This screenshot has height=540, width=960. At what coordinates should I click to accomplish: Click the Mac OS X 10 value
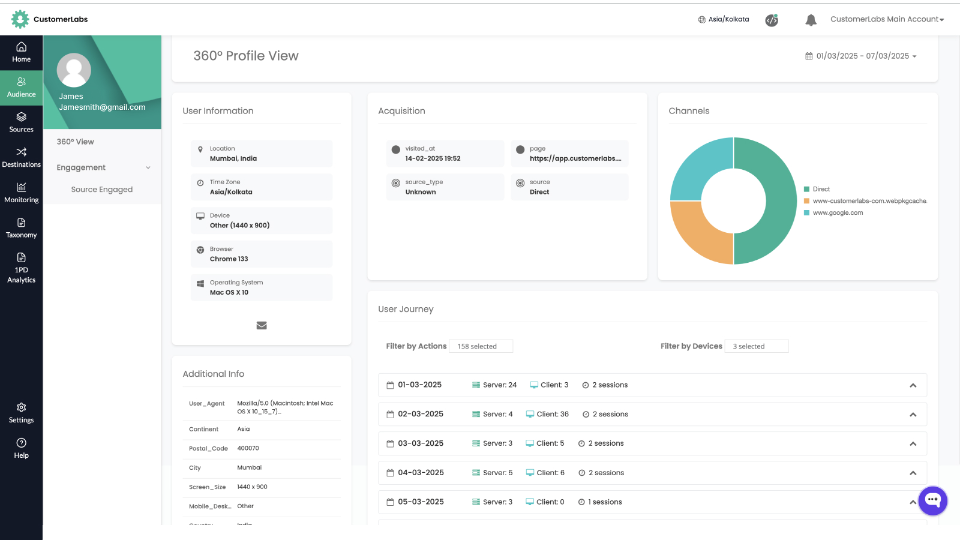tap(229, 293)
